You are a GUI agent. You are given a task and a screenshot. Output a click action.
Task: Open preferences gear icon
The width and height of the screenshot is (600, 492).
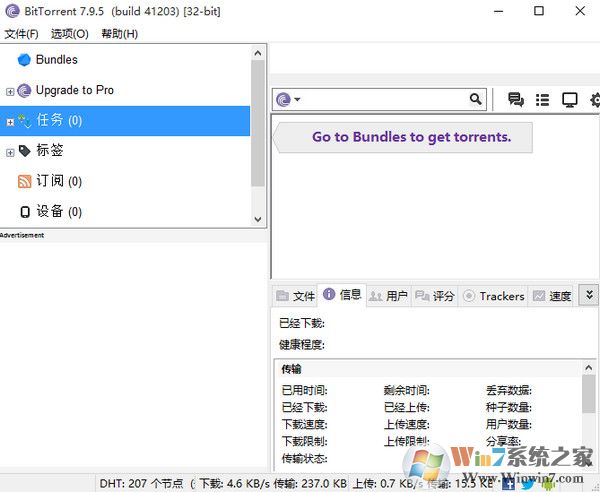click(x=595, y=100)
